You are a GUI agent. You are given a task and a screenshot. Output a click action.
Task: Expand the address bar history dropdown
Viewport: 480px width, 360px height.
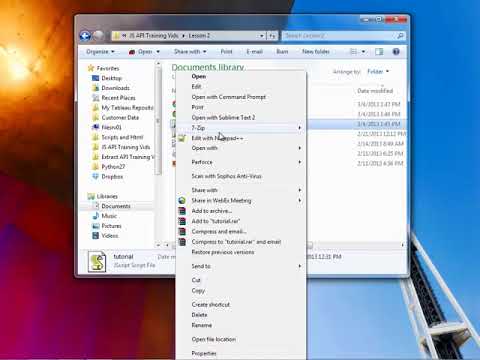pos(262,36)
